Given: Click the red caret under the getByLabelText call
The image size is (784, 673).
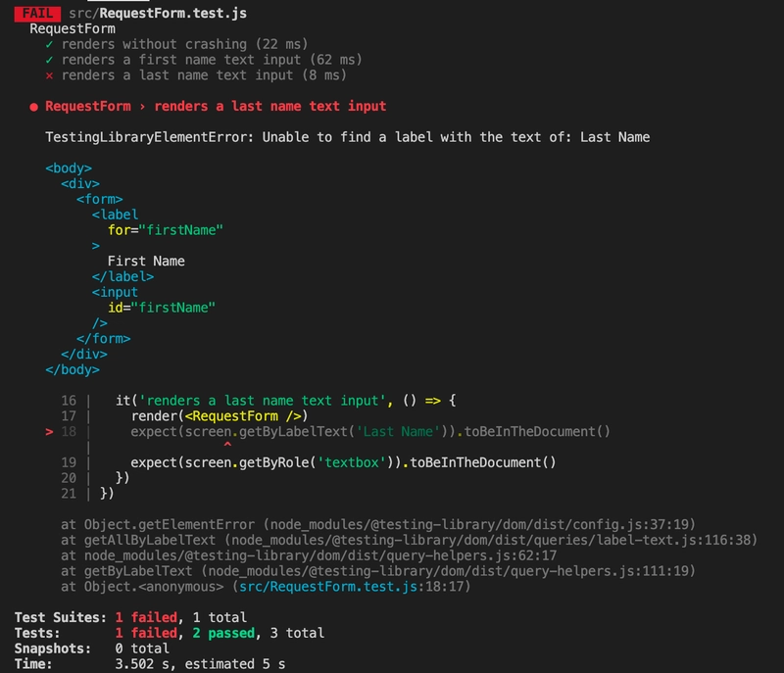Looking at the screenshot, I should tap(227, 447).
